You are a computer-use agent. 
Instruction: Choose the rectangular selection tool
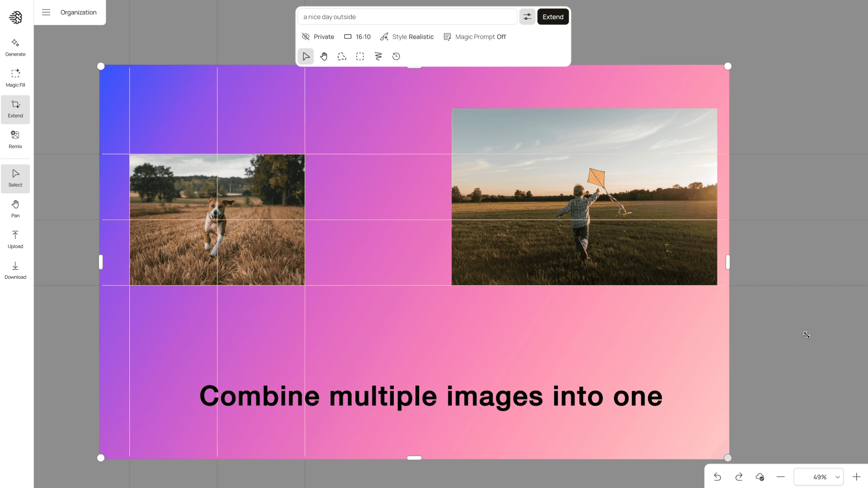(x=360, y=56)
